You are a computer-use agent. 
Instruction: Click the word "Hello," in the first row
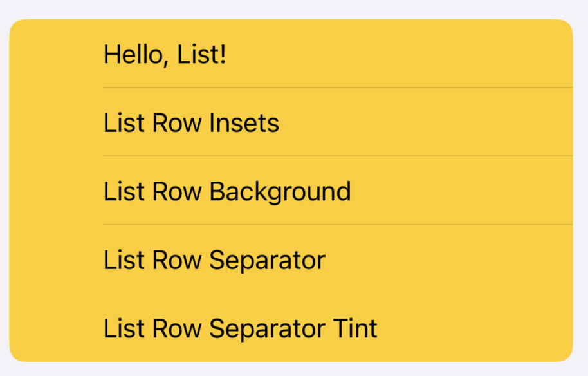(x=132, y=55)
